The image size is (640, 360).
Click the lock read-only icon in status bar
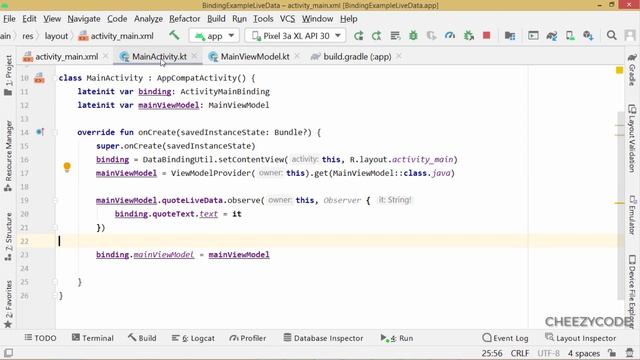pyautogui.click(x=611, y=353)
